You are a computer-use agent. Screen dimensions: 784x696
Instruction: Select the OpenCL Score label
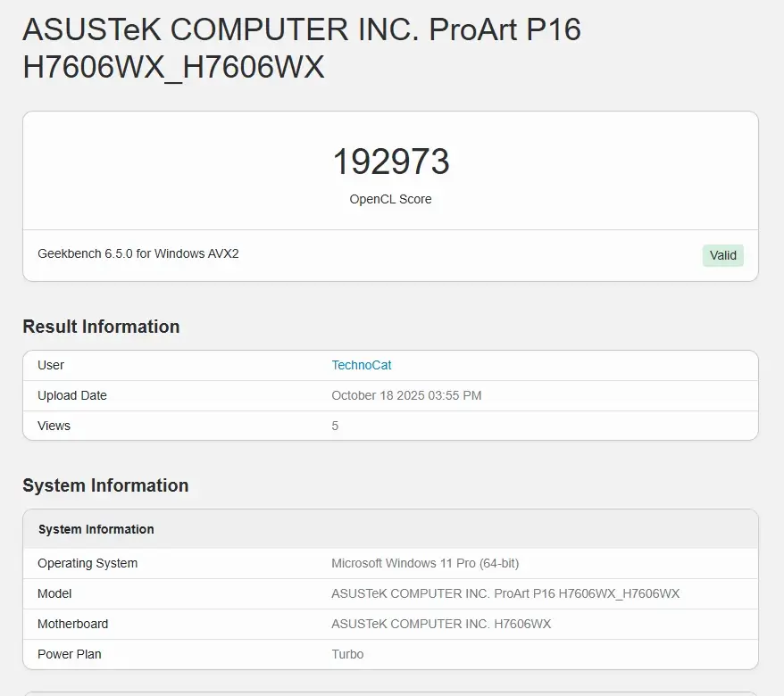coord(390,199)
